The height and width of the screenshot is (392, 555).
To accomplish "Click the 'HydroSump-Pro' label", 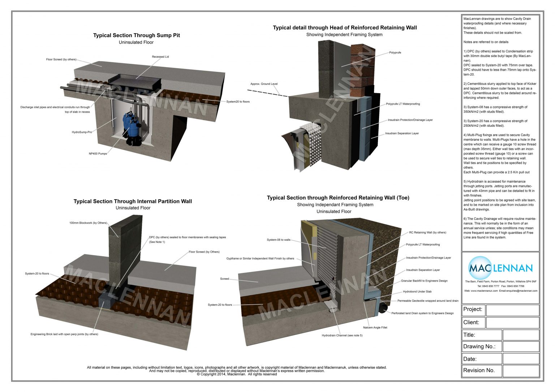I will pos(82,132).
